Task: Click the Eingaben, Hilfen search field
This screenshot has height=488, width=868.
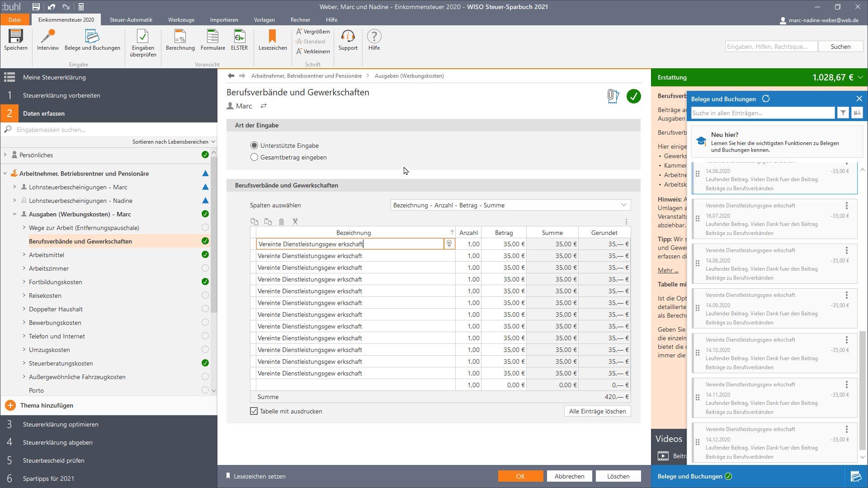Action: [771, 47]
